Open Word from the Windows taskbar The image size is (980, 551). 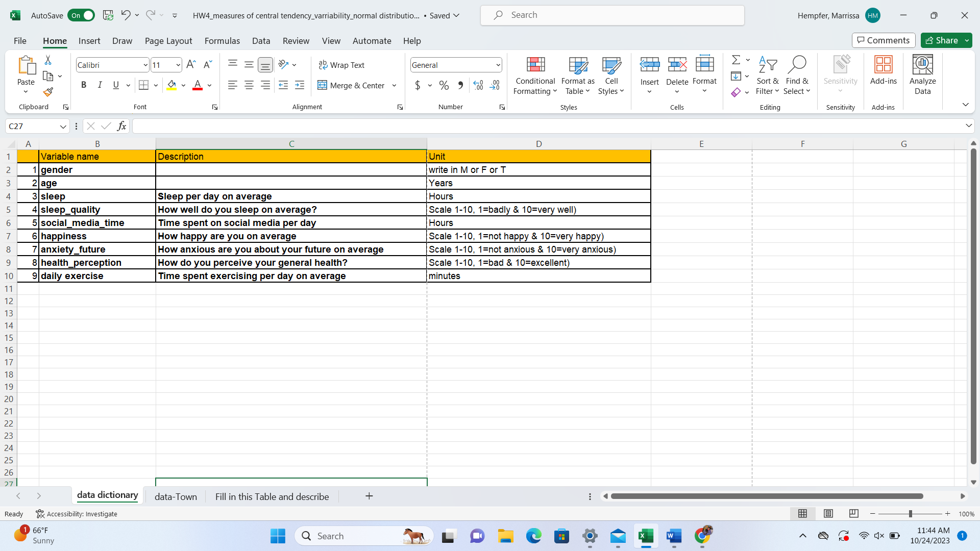[674, 536]
